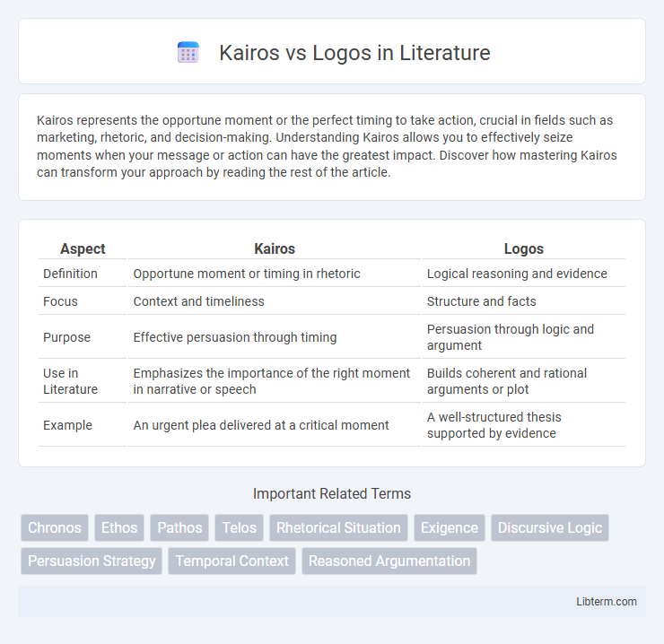
Task: Select the Pathos tag
Action: coord(179,527)
